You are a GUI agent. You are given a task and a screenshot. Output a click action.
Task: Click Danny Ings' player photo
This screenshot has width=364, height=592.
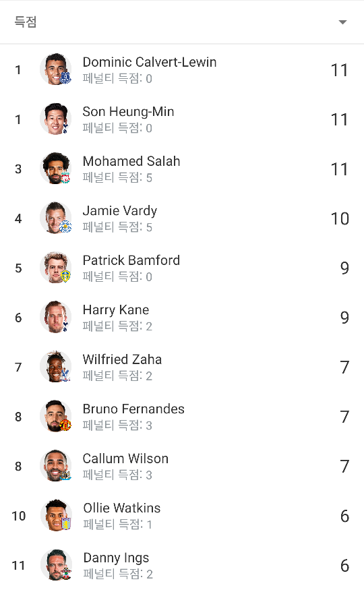pos(56,565)
